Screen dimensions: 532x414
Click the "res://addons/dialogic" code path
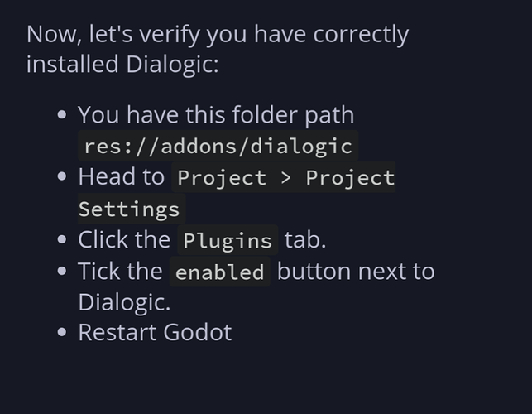pyautogui.click(x=218, y=147)
